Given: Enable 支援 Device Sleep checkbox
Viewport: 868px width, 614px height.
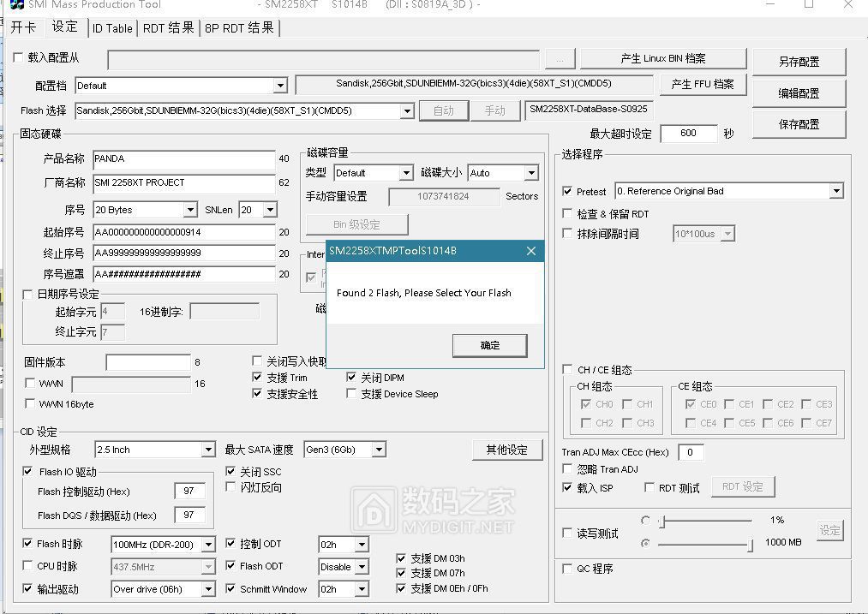Looking at the screenshot, I should [x=351, y=393].
